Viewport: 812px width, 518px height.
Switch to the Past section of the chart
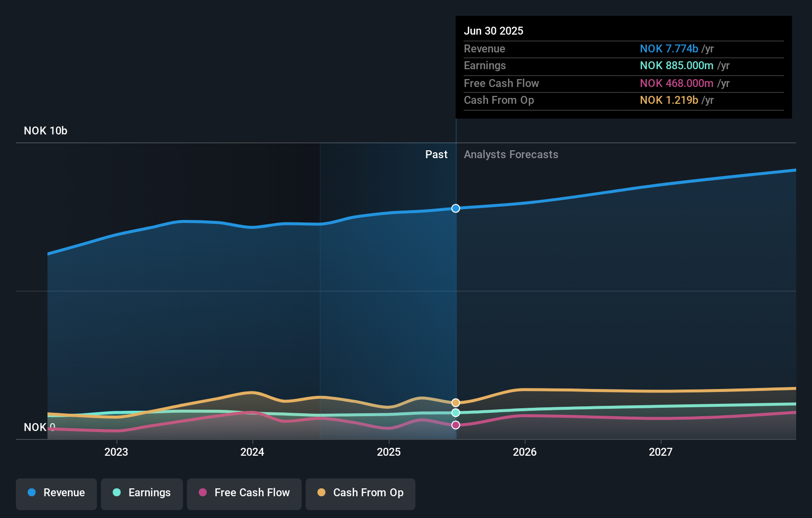pos(436,154)
